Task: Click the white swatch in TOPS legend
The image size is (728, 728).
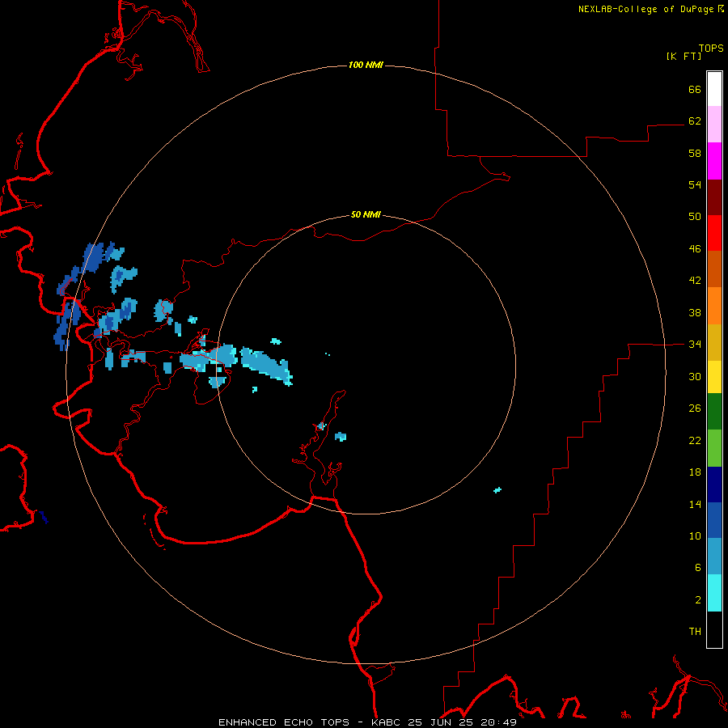Action: tap(714, 89)
